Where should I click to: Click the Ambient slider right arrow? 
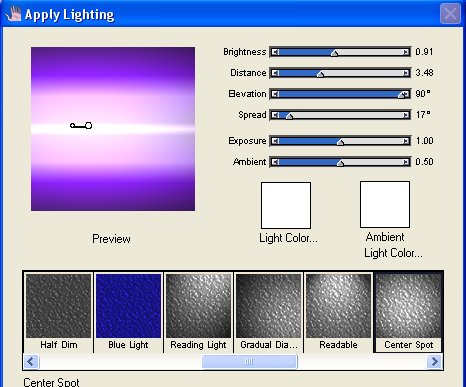tap(406, 162)
